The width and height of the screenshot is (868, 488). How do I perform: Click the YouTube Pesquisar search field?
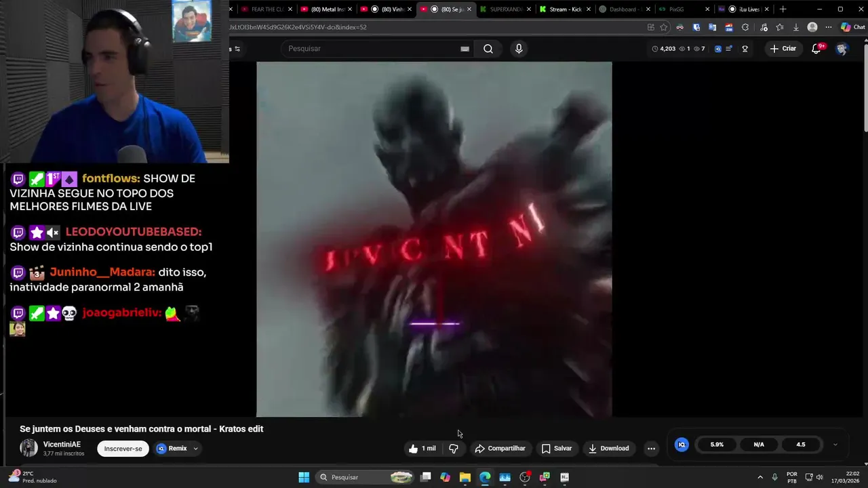click(376, 49)
